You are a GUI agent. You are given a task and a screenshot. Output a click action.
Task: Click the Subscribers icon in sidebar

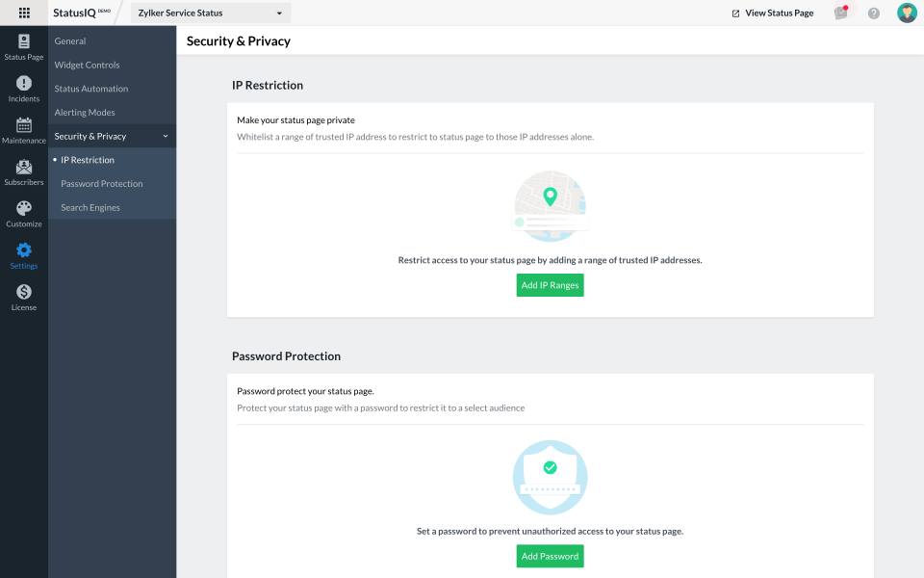click(x=23, y=171)
